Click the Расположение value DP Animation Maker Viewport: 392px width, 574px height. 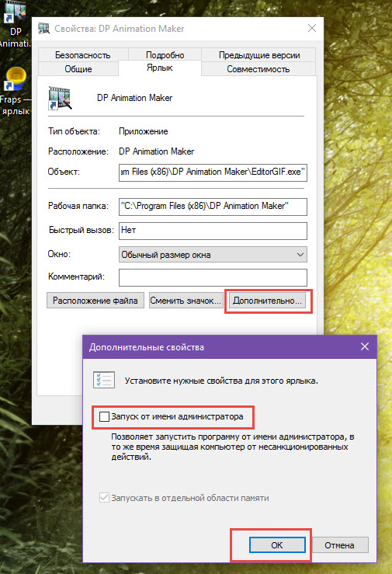point(156,151)
